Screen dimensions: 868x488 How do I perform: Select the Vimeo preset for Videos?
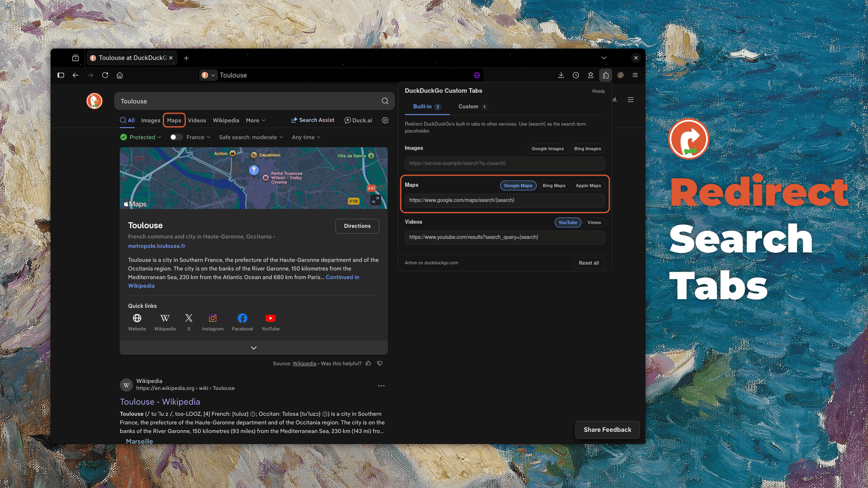[x=594, y=222]
